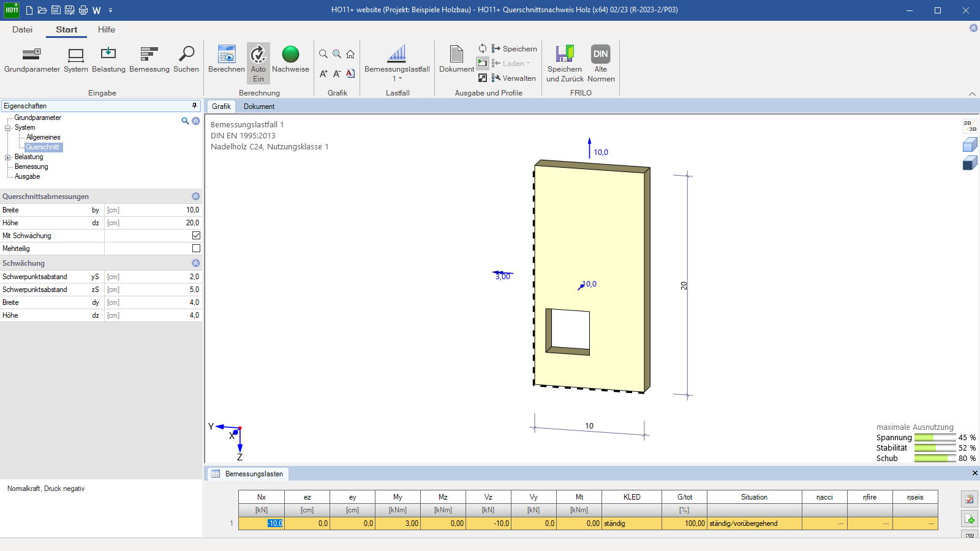This screenshot has width=980, height=551.
Task: Toggle 2D/3D view mode
Action: [x=970, y=126]
